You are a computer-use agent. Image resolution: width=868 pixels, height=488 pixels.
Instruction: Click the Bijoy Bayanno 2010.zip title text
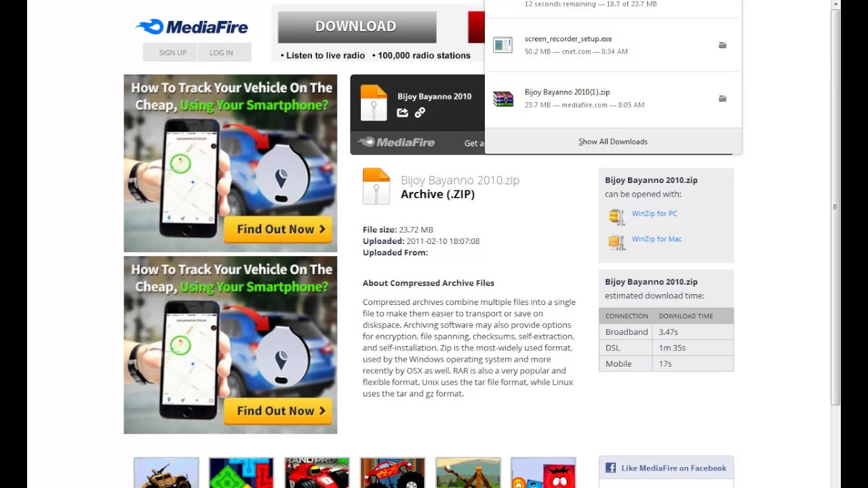pos(460,180)
